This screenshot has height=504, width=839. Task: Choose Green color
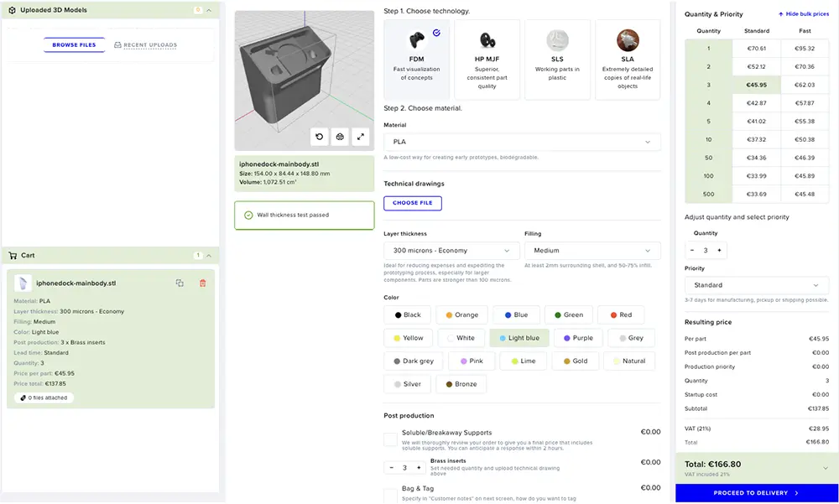569,314
